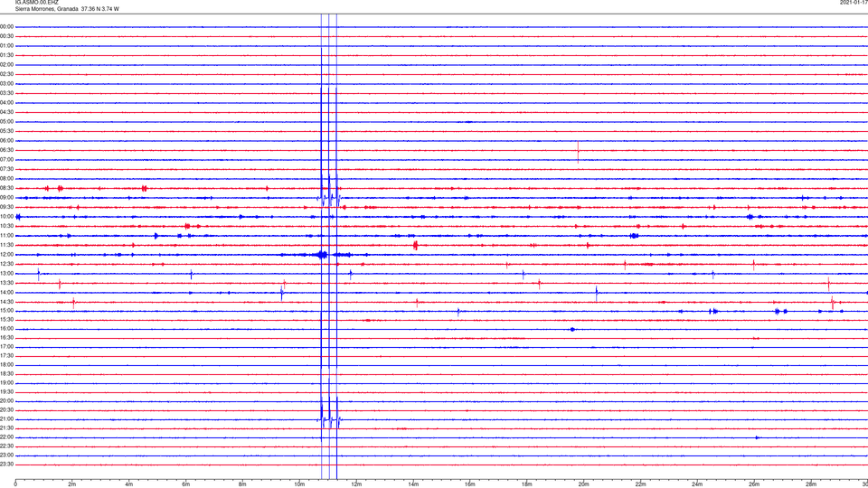Click the 22:00 trace label
This screenshot has width=868, height=488.
tap(6, 437)
